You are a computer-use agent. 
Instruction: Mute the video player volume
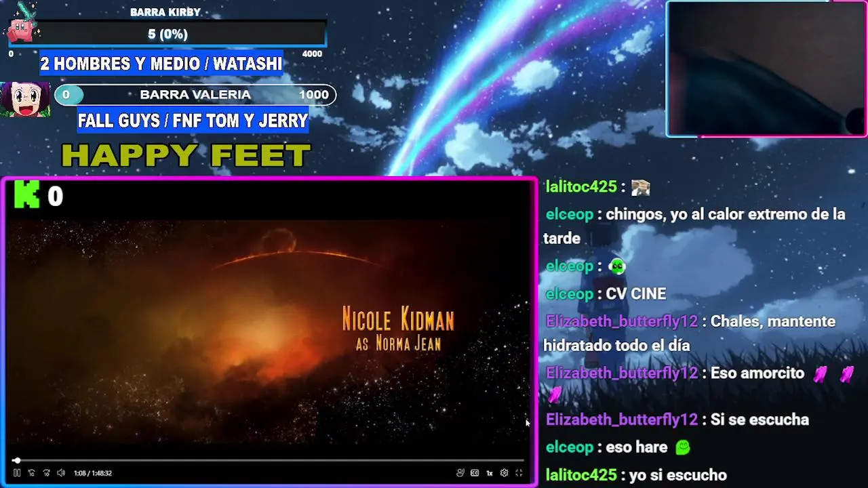61,473
